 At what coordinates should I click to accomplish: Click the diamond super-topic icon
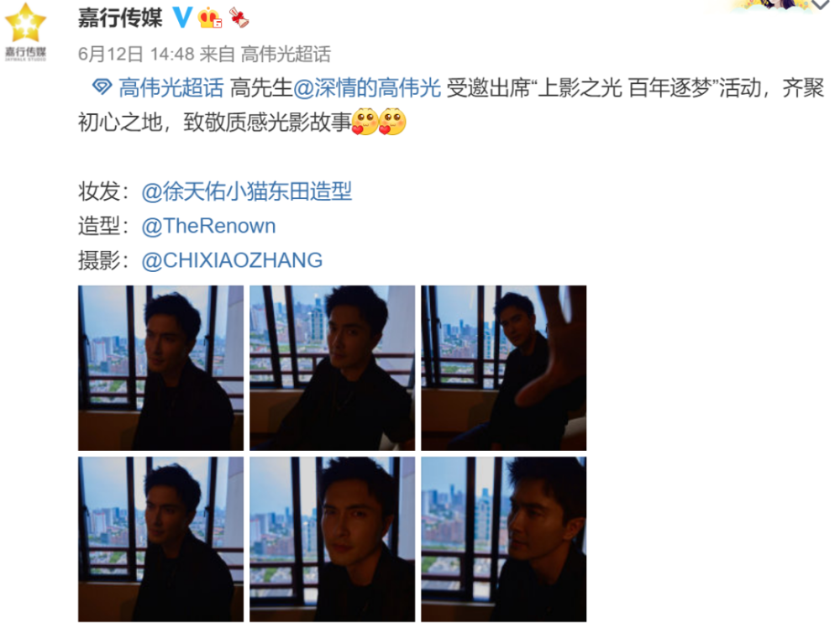[102, 86]
